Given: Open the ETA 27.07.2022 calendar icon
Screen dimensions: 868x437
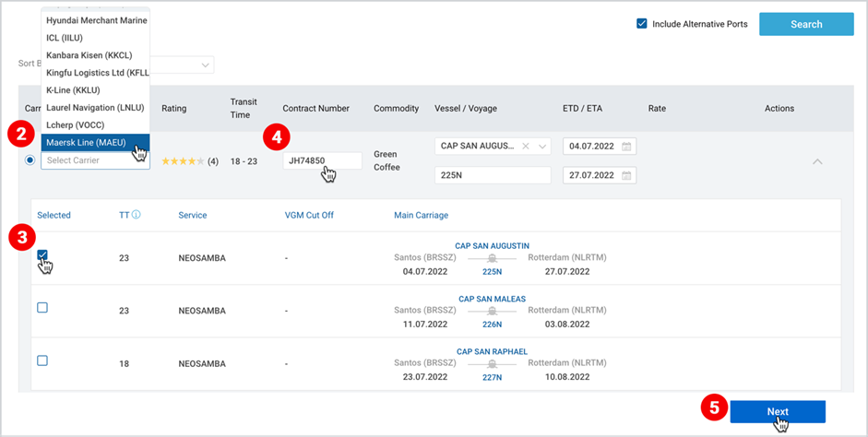Looking at the screenshot, I should tap(626, 175).
